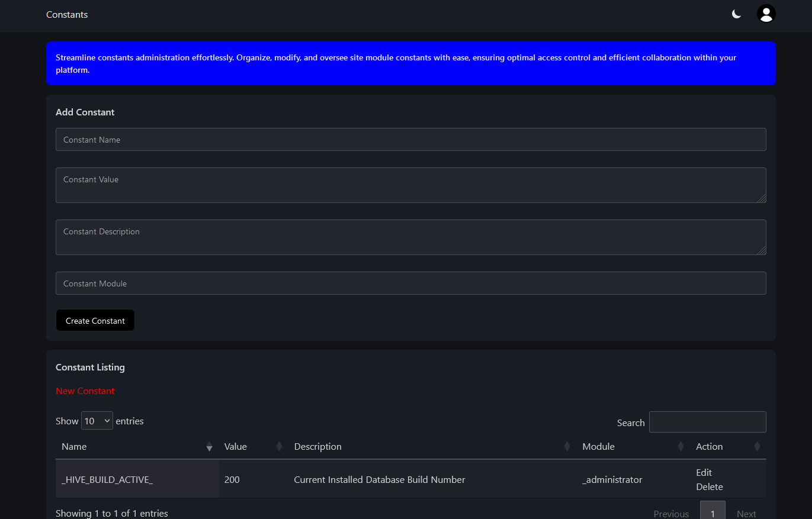Viewport: 812px width, 519px height.
Task: Open the Show entries dropdown
Action: coord(97,421)
